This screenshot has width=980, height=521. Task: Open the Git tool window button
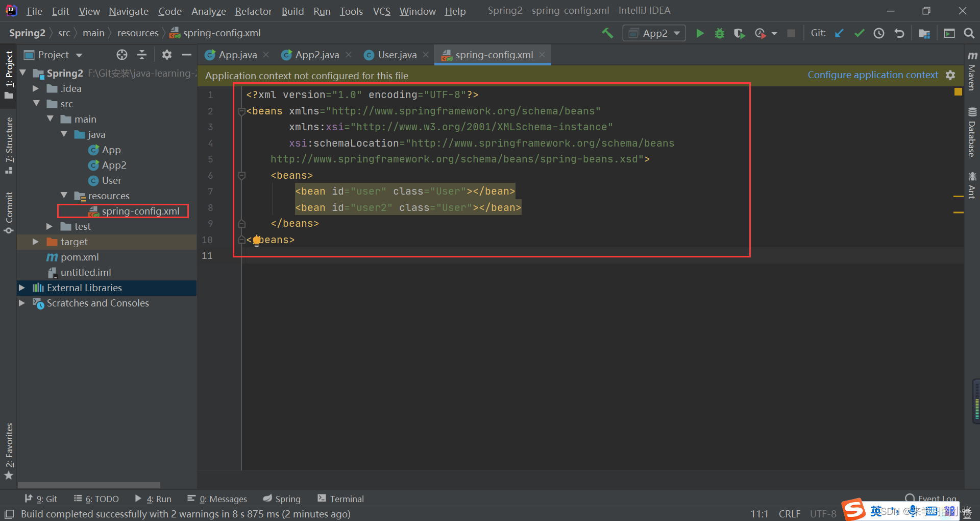[x=41, y=499]
